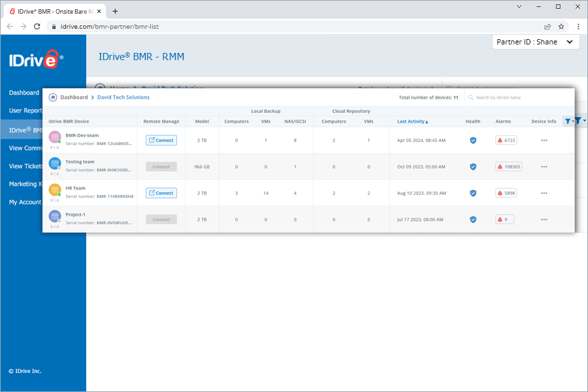Open User Report in the left sidebar

(25, 110)
